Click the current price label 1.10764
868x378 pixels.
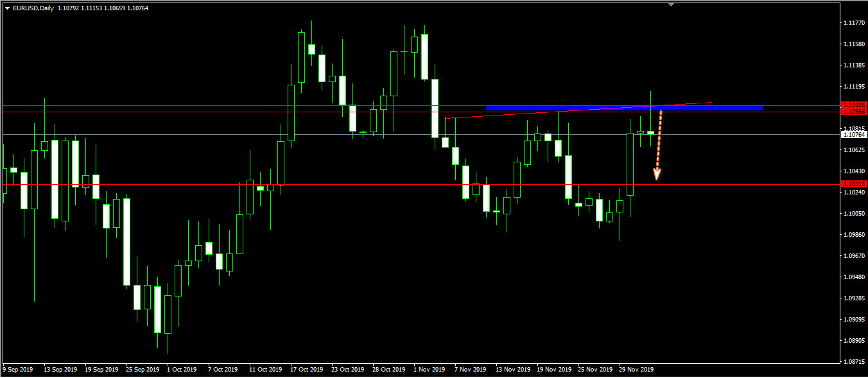tap(855, 134)
